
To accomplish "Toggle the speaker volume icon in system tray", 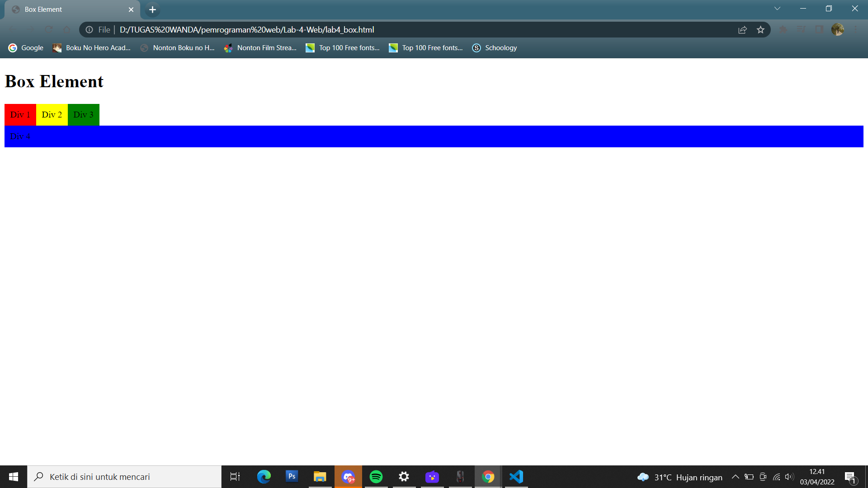I will pyautogui.click(x=789, y=477).
